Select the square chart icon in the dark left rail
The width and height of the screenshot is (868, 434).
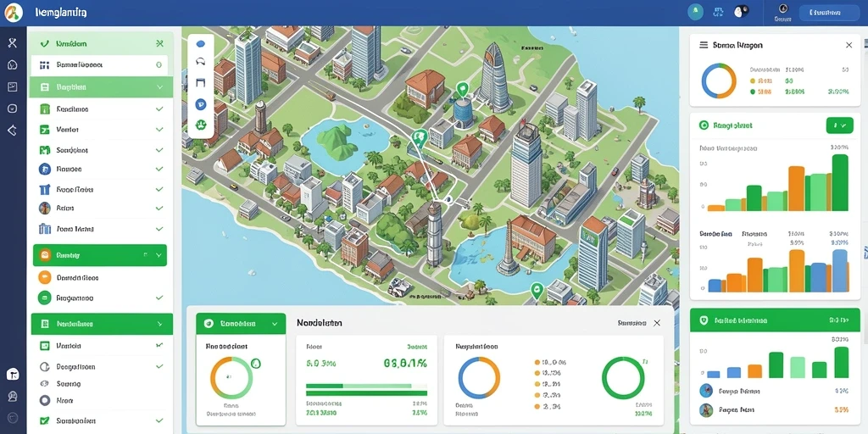[x=12, y=86]
